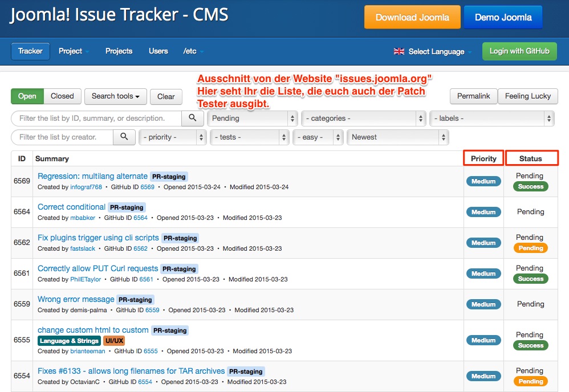
Task: Expand the Search tools dropdown
Action: [115, 96]
